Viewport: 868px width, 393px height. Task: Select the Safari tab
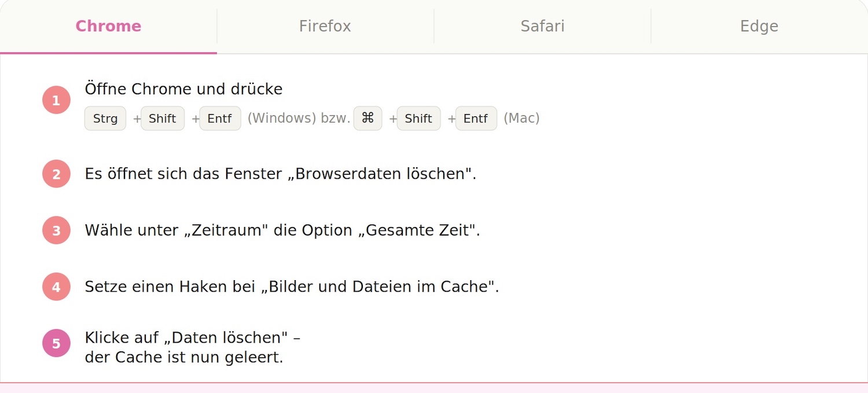click(x=542, y=26)
